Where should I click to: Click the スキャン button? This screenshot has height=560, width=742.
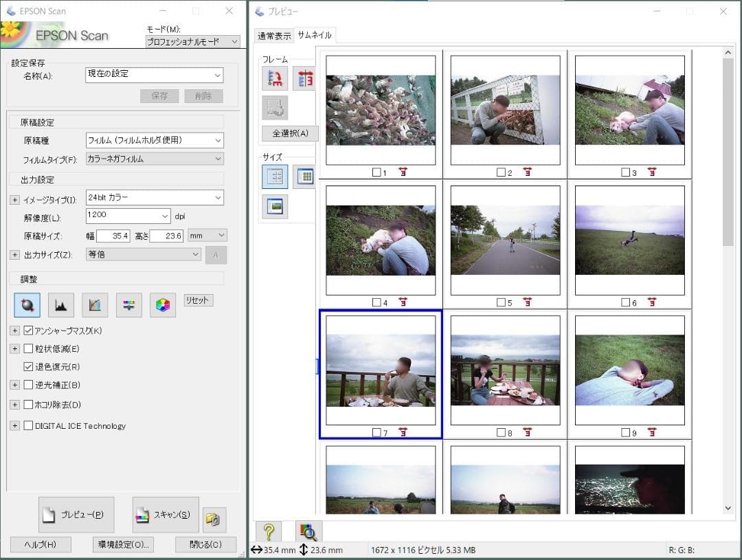coord(165,515)
